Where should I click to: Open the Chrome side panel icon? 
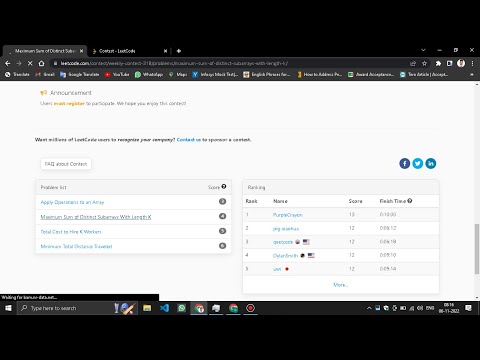click(x=449, y=63)
